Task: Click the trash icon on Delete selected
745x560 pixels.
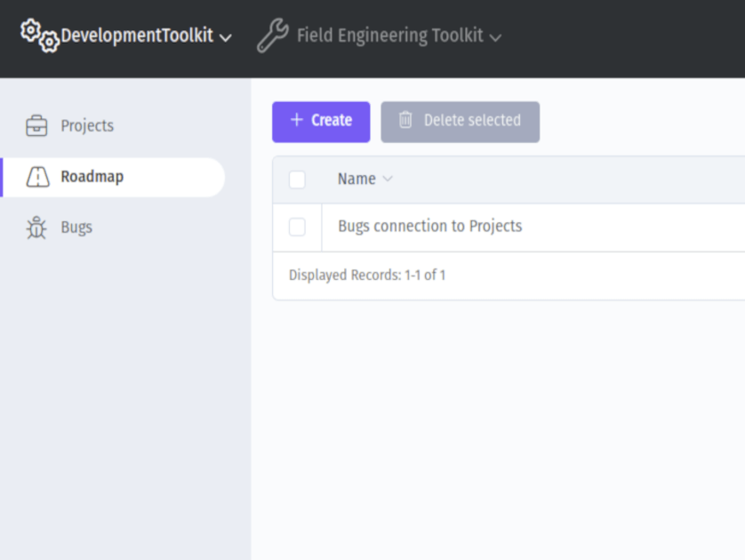Action: pos(405,120)
